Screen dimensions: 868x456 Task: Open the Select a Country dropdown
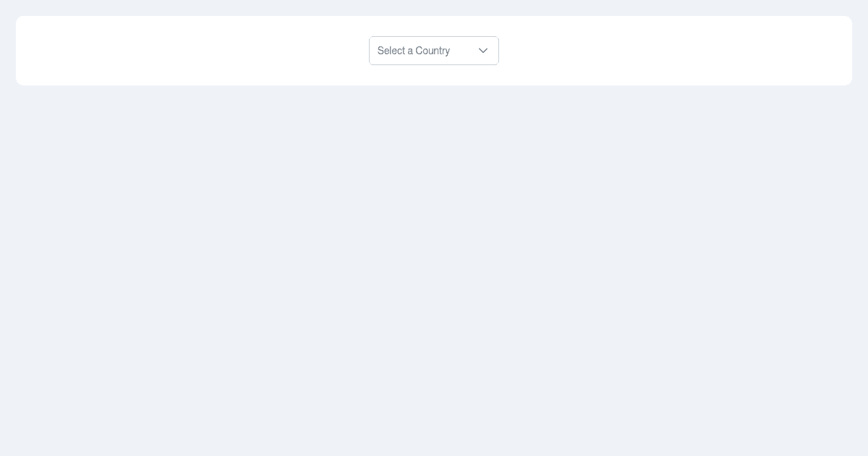pos(434,51)
